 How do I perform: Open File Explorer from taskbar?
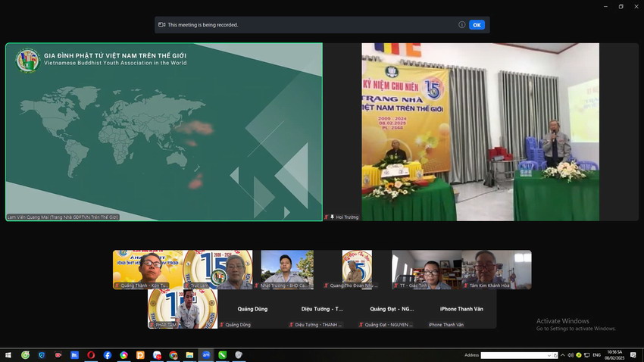pyautogui.click(x=189, y=355)
